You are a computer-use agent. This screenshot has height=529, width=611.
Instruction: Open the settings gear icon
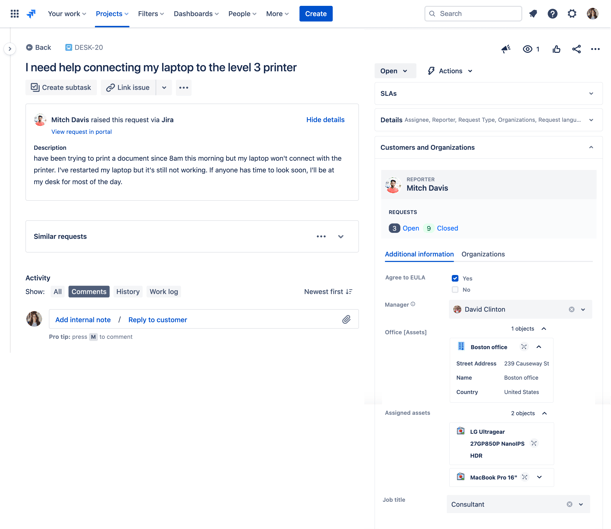click(572, 14)
